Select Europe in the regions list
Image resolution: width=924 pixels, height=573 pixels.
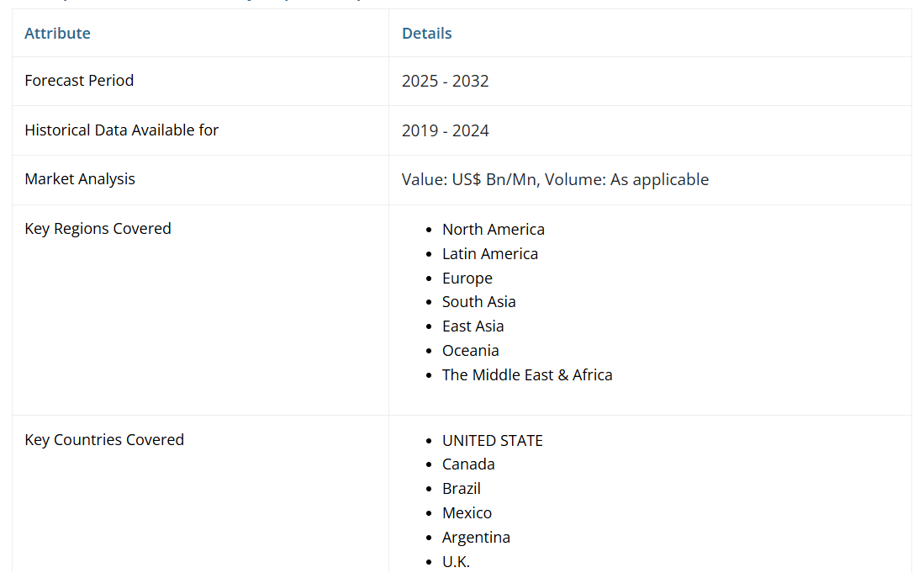click(x=467, y=279)
